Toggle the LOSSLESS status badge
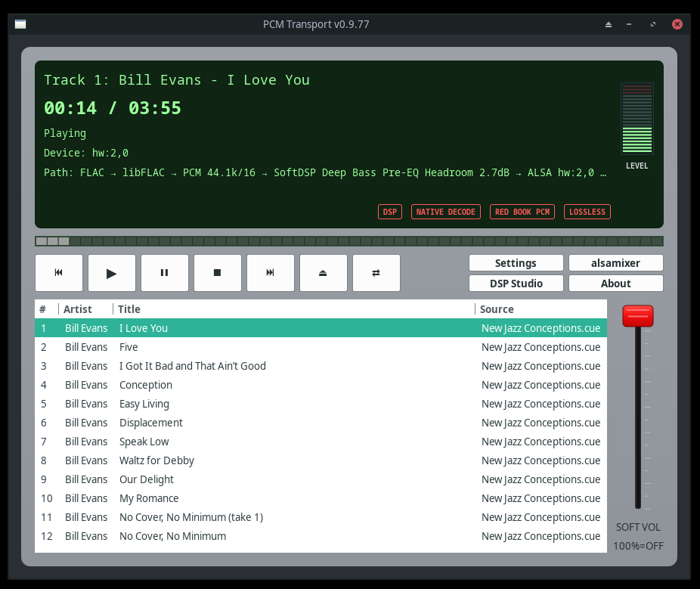The height and width of the screenshot is (589, 700). tap(587, 212)
